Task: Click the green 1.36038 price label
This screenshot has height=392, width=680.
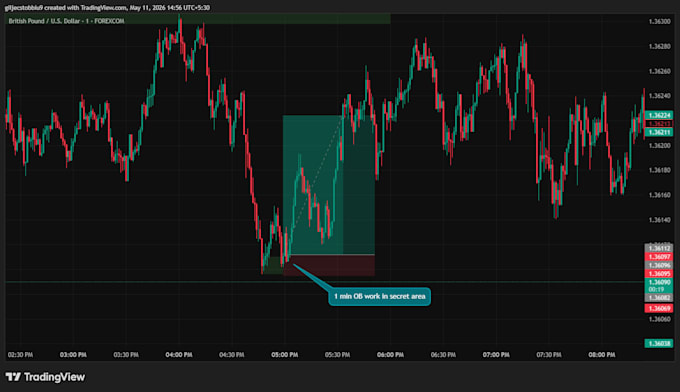Action: pos(659,343)
